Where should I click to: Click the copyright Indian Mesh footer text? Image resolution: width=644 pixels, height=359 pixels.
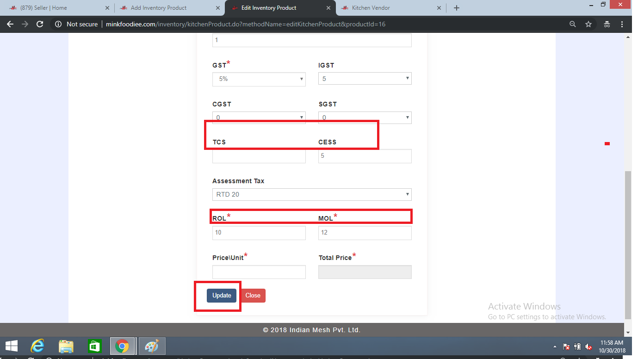[312, 330]
